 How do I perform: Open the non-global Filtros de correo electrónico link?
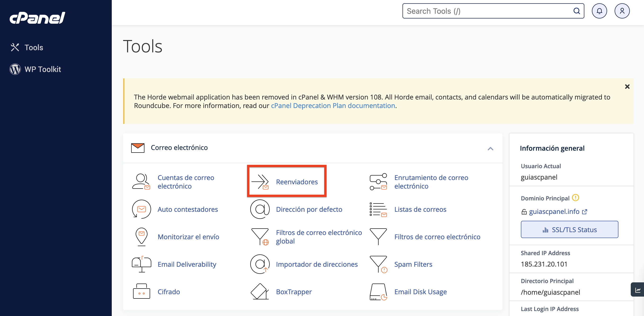(437, 237)
